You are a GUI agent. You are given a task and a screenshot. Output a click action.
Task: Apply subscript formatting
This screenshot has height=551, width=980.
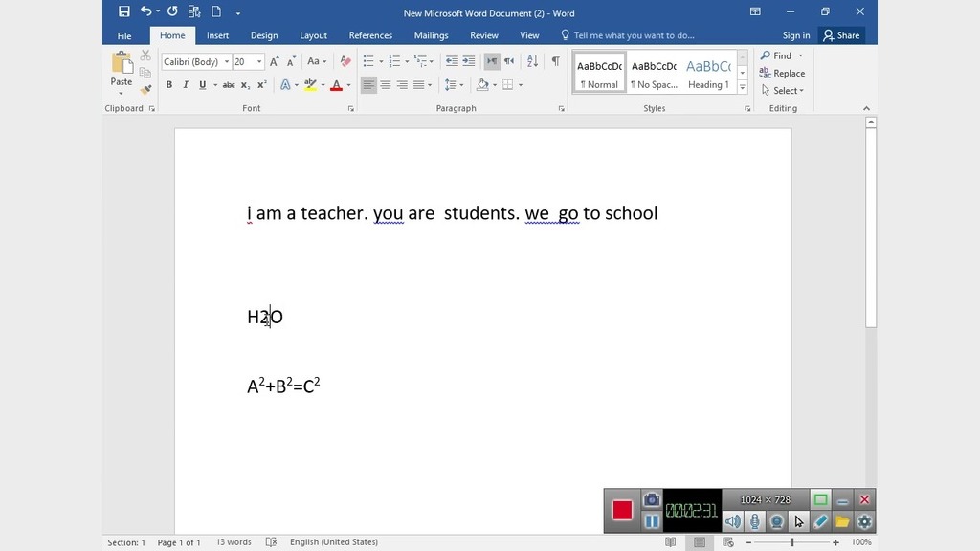(246, 85)
